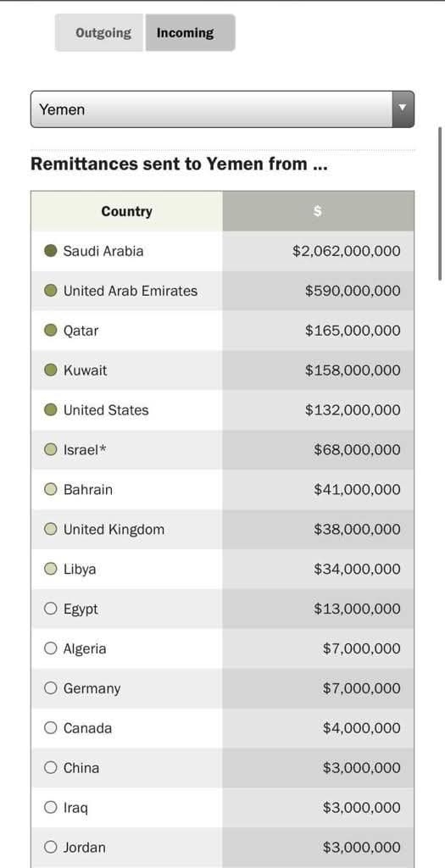This screenshot has height=868, width=445.
Task: Click the green dot next to Kuwait
Action: (x=50, y=370)
